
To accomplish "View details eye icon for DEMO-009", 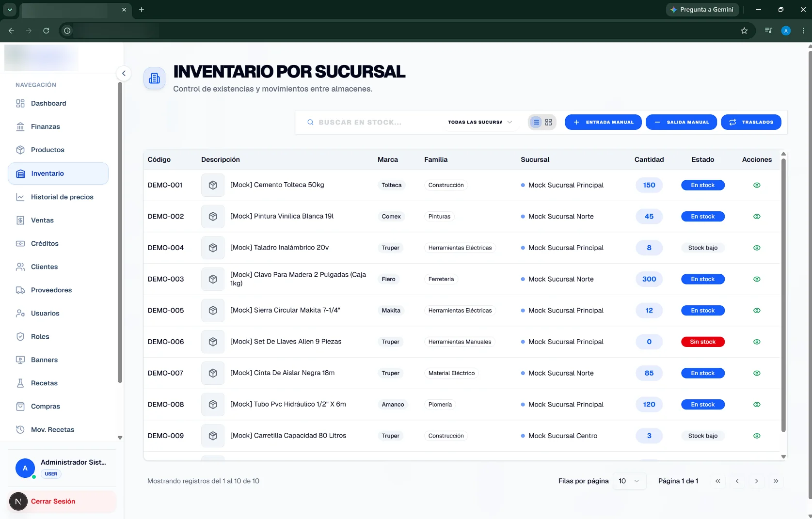I will pyautogui.click(x=757, y=436).
